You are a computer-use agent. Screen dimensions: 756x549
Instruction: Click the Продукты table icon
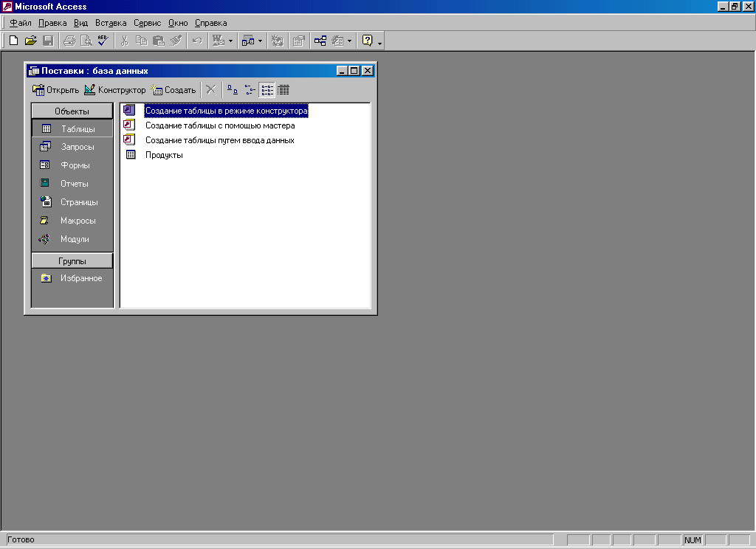pyautogui.click(x=131, y=155)
